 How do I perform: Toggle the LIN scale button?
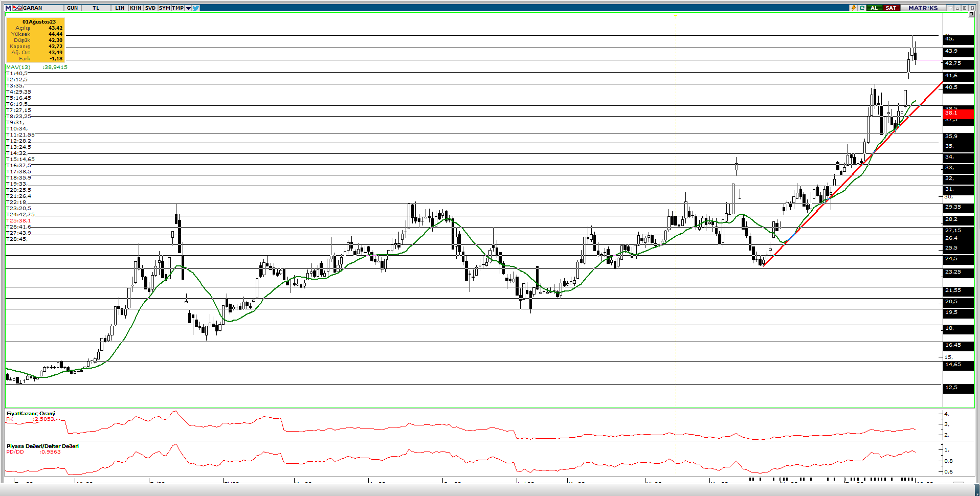[120, 8]
